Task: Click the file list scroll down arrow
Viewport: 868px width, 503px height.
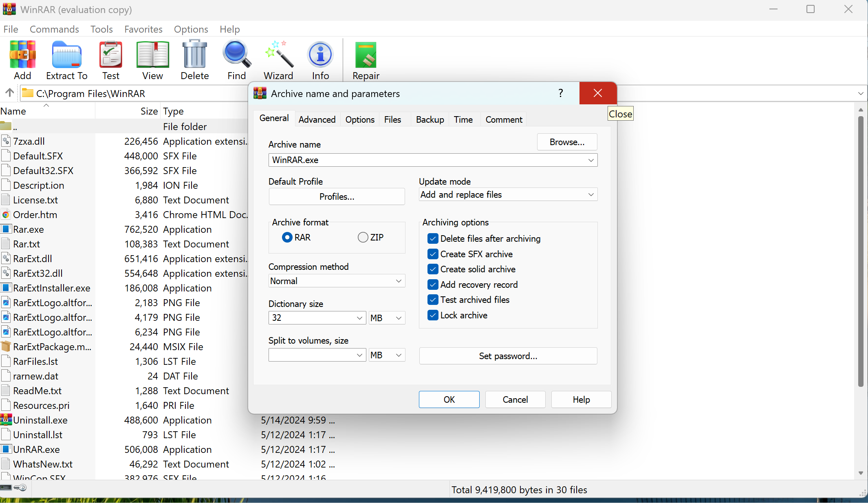Action: point(861,473)
